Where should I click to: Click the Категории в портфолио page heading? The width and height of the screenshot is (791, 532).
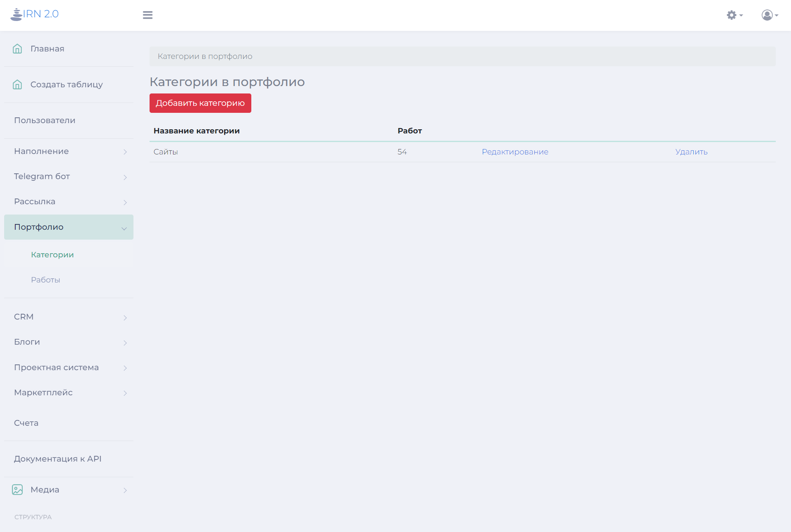pyautogui.click(x=227, y=82)
